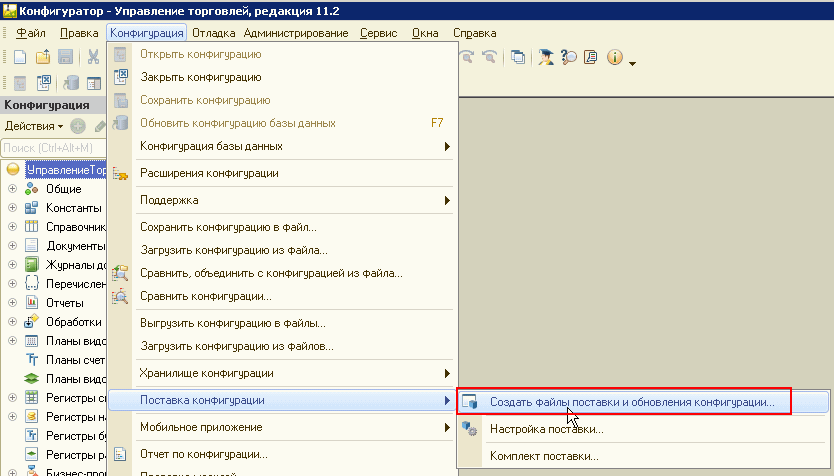
Task: Click the magnifier search toolbar icon
Action: click(569, 57)
